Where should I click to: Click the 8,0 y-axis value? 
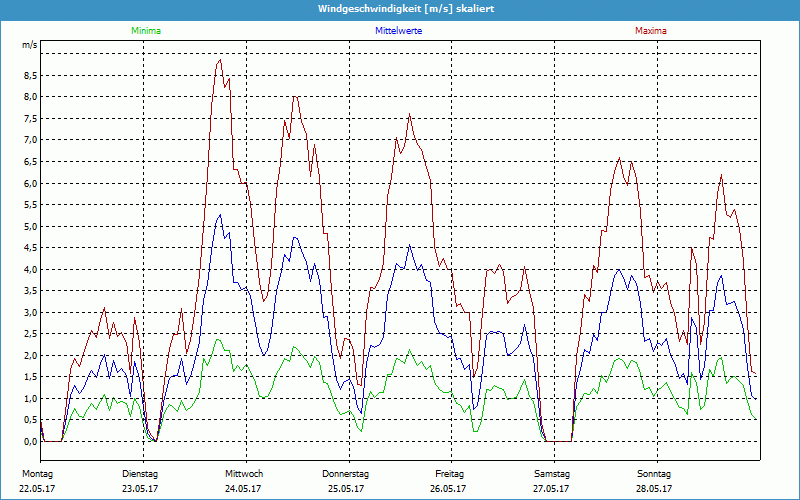(31, 97)
